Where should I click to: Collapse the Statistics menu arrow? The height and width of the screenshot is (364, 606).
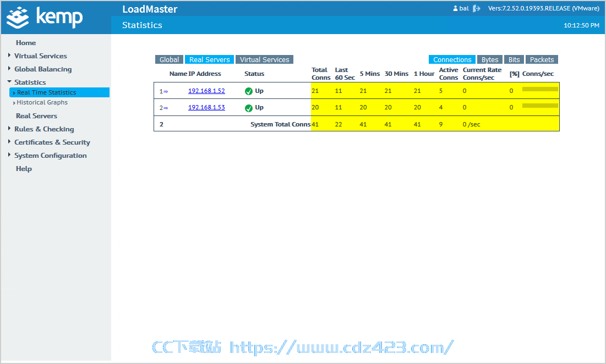(x=9, y=82)
